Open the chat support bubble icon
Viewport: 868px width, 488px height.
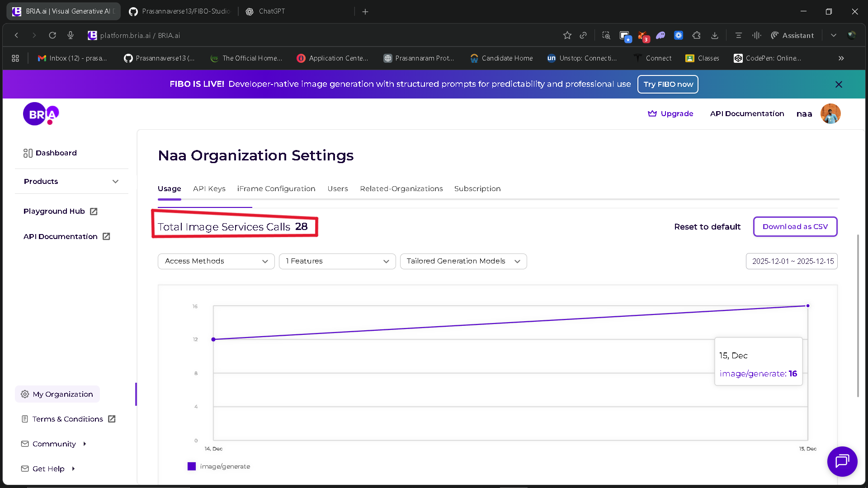842,461
